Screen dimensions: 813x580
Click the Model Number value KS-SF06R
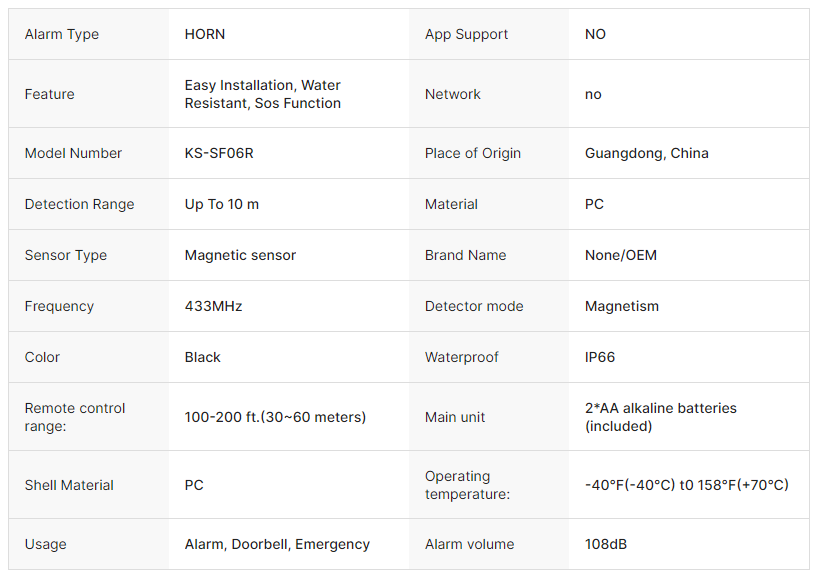click(226, 153)
